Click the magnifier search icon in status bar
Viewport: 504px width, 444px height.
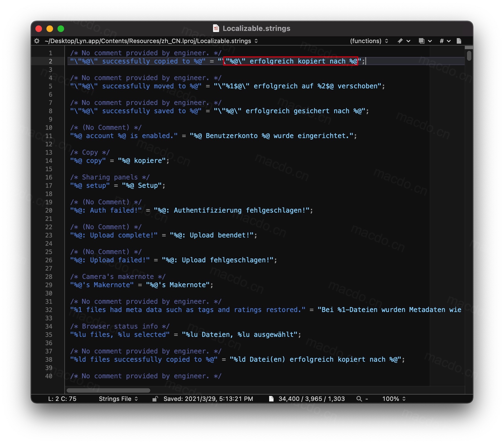point(359,399)
